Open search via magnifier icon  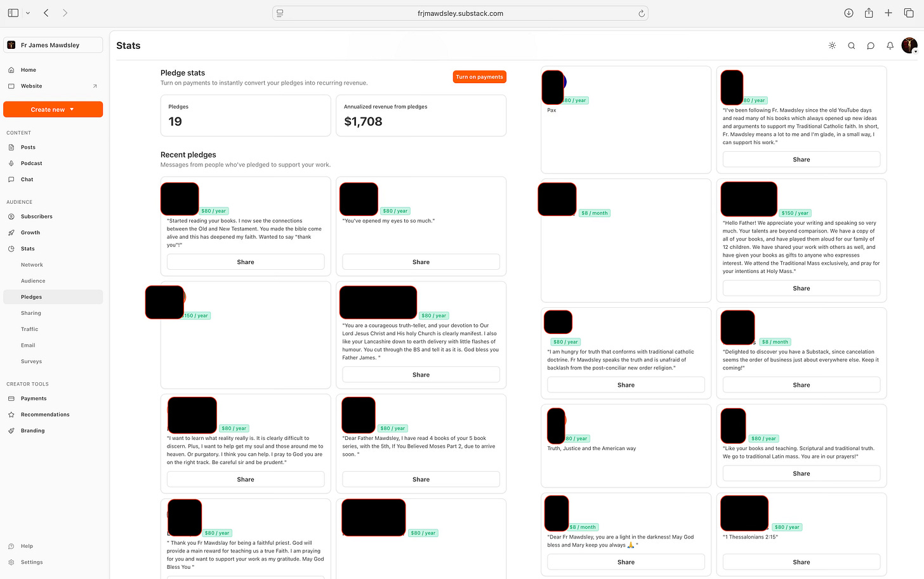[x=852, y=46]
